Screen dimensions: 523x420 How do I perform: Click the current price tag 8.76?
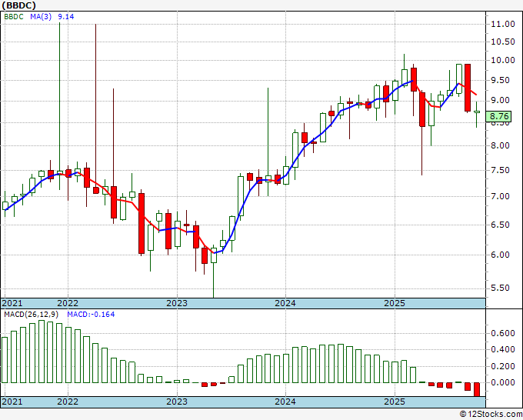500,117
